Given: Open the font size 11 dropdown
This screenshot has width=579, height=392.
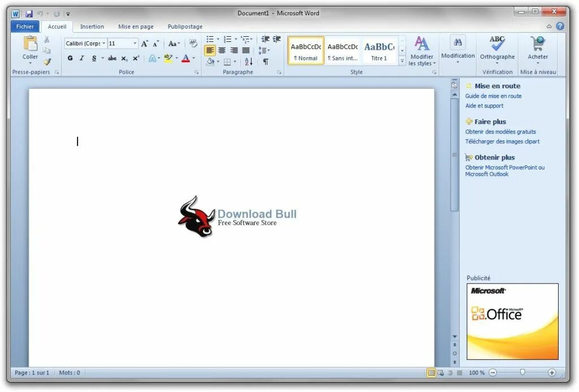Looking at the screenshot, I should [135, 44].
